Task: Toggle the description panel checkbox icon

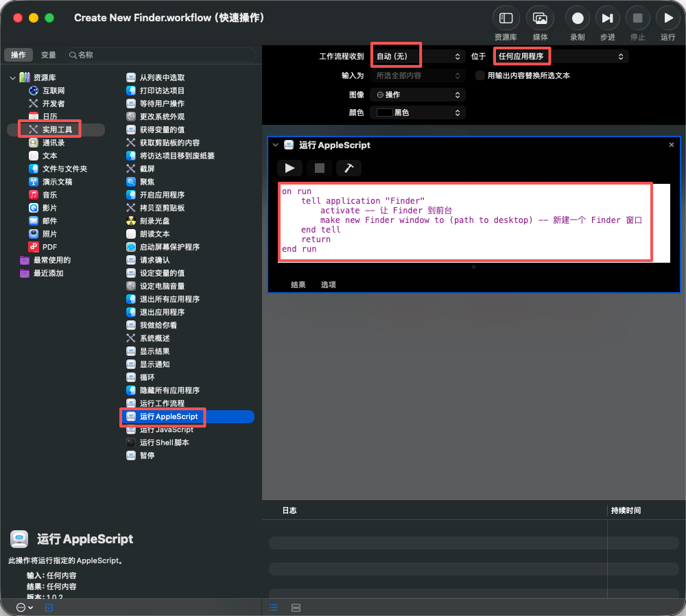Action: [x=49, y=608]
